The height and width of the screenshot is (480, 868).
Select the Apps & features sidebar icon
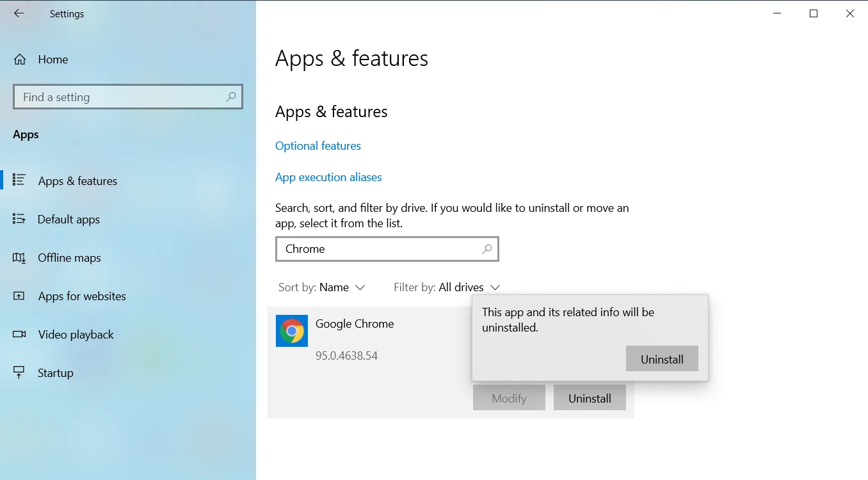coord(19,180)
